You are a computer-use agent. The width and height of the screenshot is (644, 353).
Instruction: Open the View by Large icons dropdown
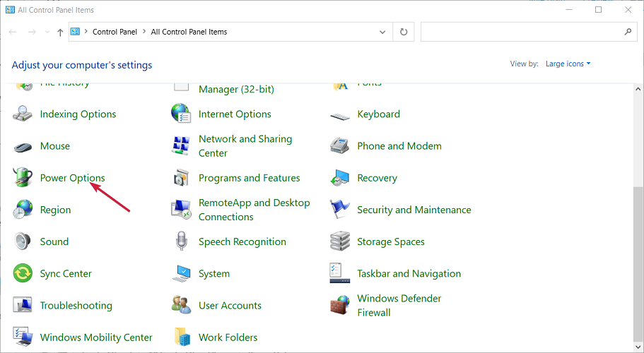coord(568,64)
